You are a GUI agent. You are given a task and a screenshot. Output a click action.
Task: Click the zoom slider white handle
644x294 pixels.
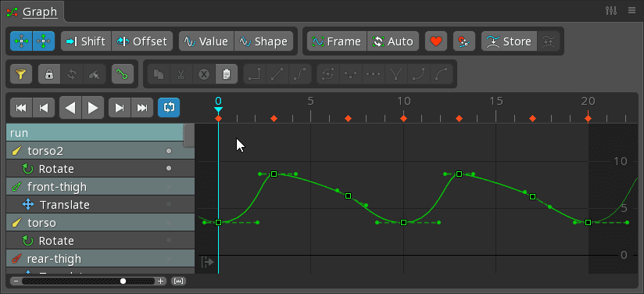point(123,281)
